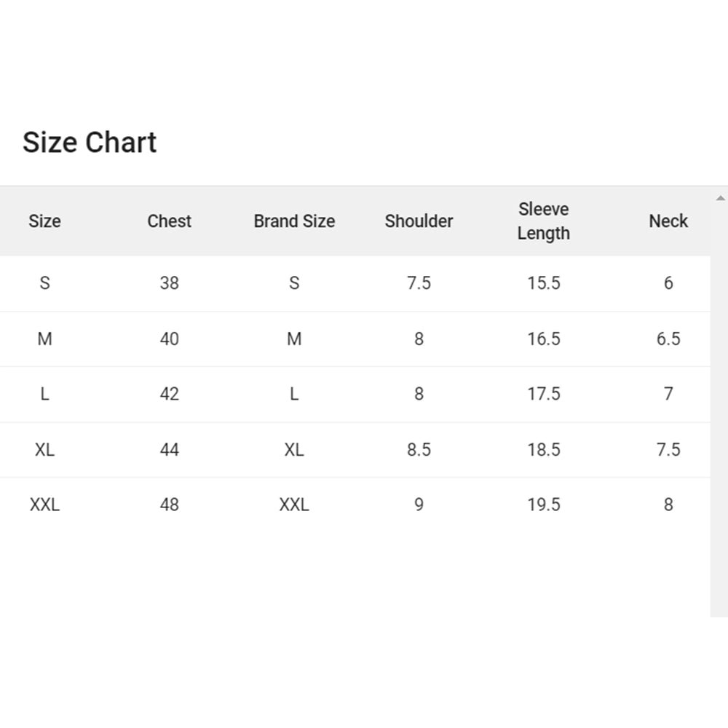This screenshot has width=728, height=728.
Task: Click the vertical scrollbar track
Action: click(719, 408)
